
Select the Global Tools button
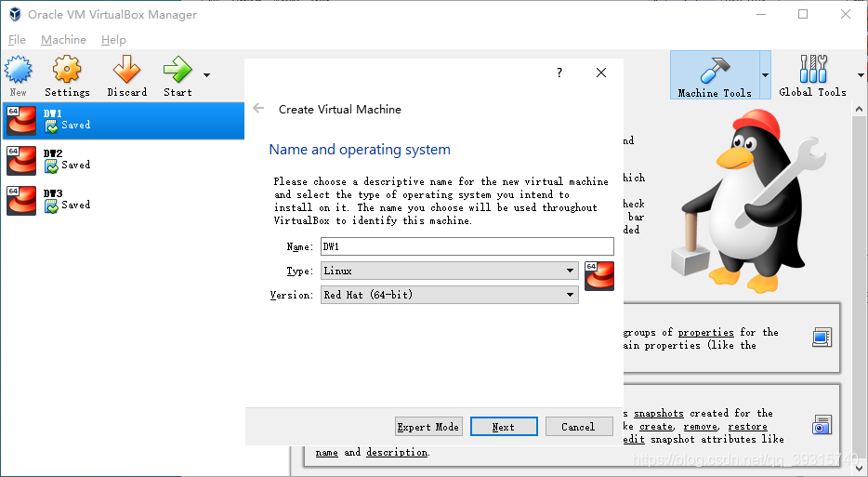tap(812, 76)
